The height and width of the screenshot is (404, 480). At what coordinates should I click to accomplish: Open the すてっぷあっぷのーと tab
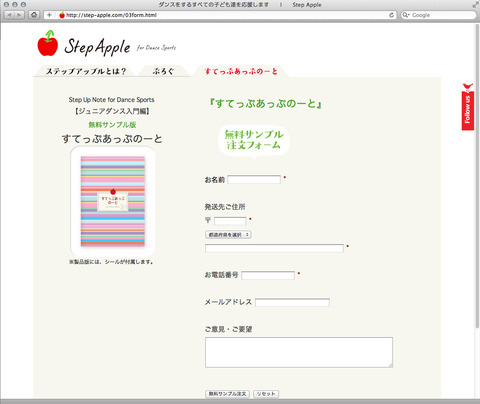(241, 71)
